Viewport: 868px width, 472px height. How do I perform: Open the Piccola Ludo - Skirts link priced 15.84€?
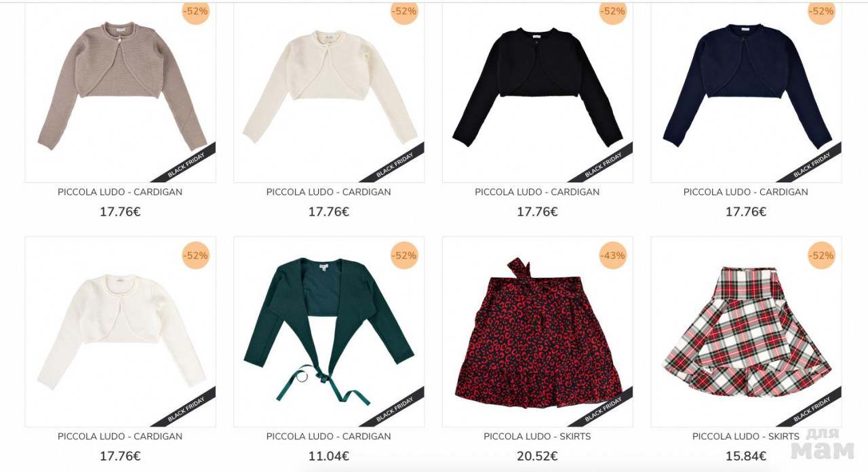tap(746, 436)
